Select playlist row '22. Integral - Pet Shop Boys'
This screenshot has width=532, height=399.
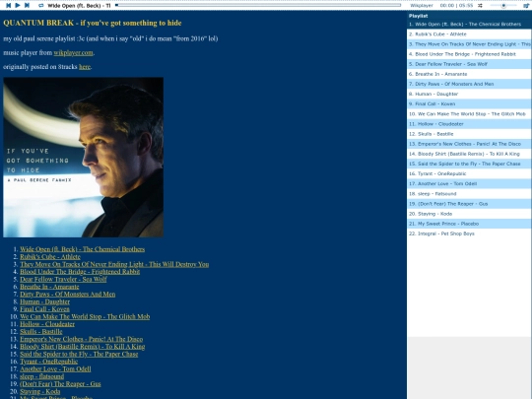click(x=469, y=233)
